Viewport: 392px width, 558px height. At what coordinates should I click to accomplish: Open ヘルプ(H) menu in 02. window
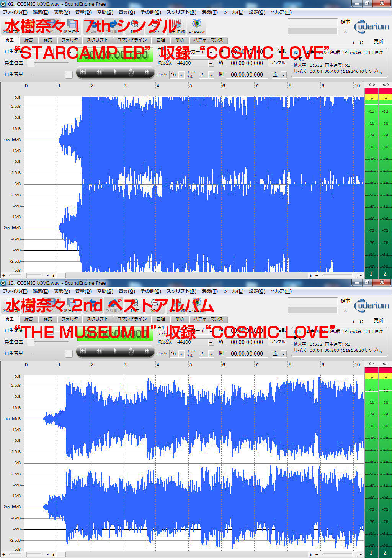click(281, 12)
